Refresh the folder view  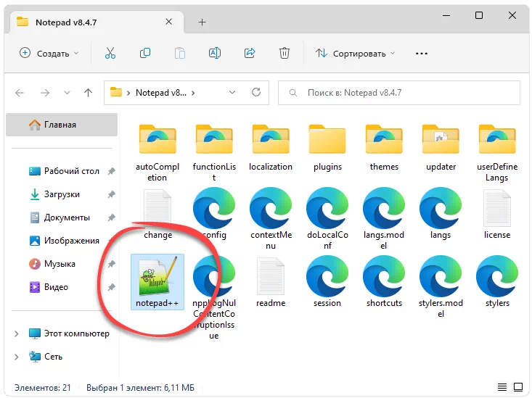256,92
